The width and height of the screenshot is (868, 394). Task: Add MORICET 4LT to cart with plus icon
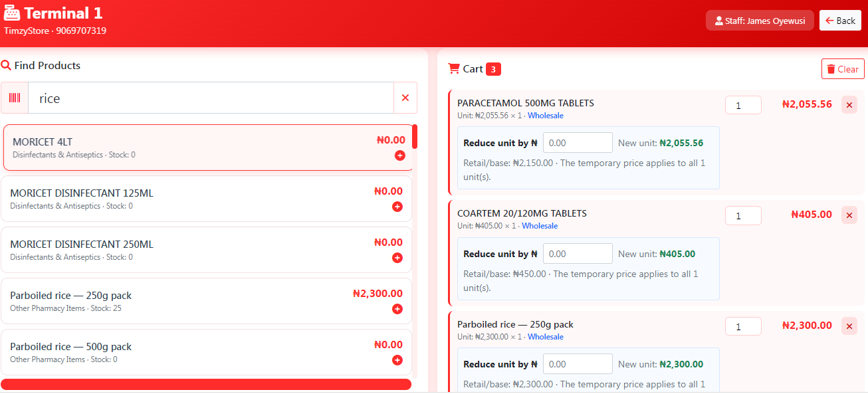(x=400, y=155)
